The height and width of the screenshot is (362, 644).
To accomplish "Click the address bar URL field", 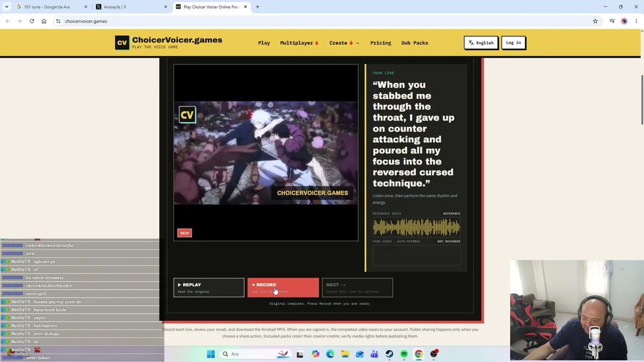I will (x=322, y=21).
